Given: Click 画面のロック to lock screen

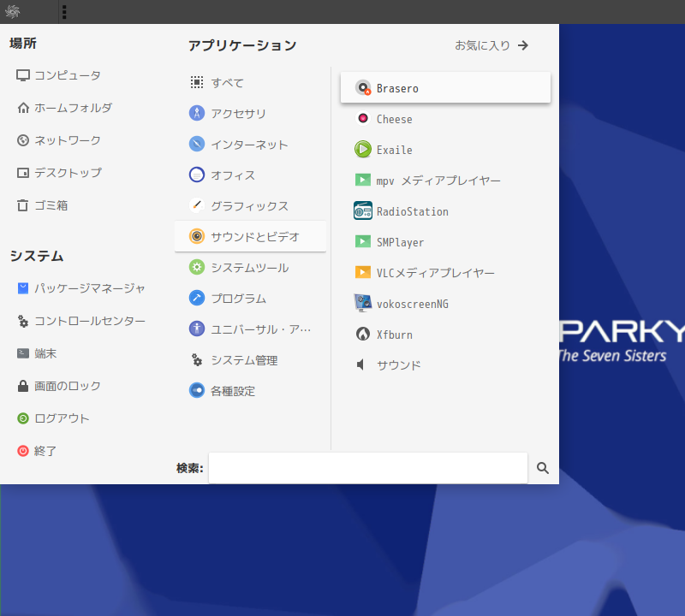Looking at the screenshot, I should [59, 386].
